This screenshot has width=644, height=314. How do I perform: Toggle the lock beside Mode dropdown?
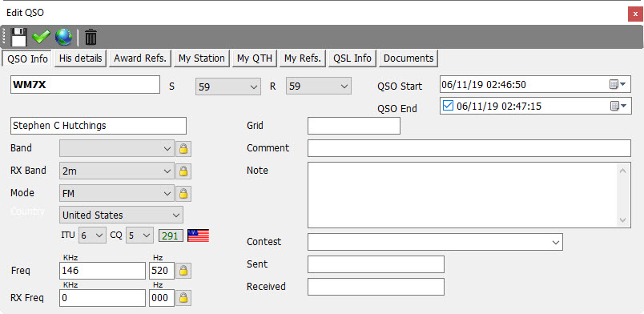click(x=183, y=193)
